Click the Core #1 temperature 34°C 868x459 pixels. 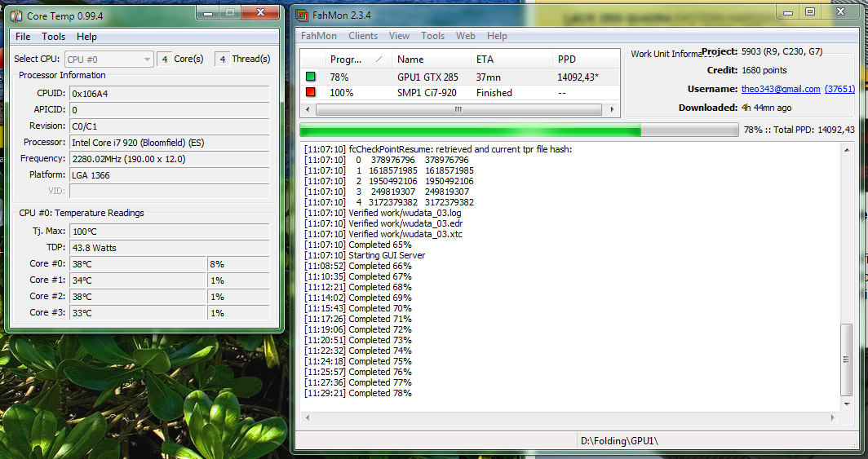coord(138,280)
